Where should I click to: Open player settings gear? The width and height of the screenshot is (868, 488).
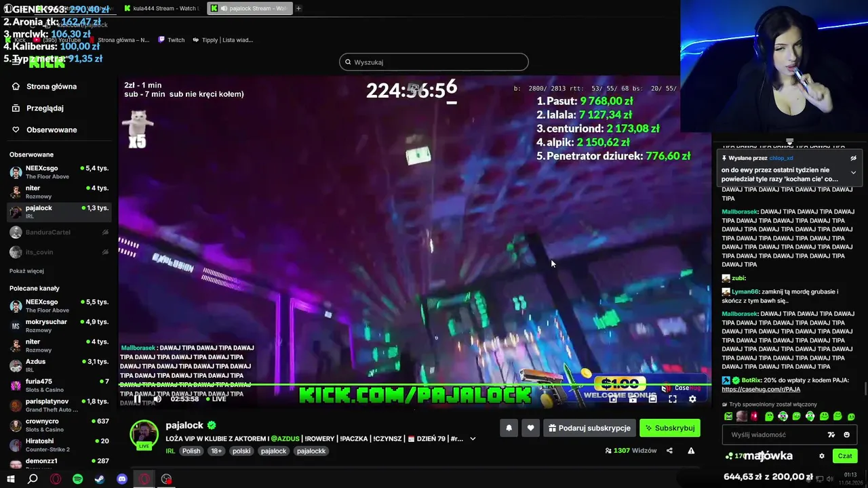coord(692,399)
